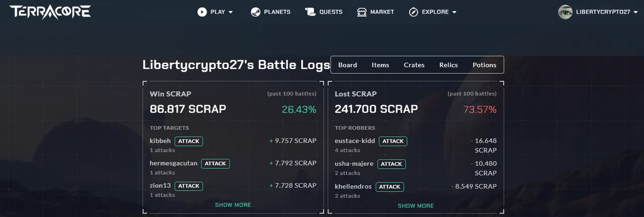
Task: Switch to the Potions tab
Action: pos(485,65)
